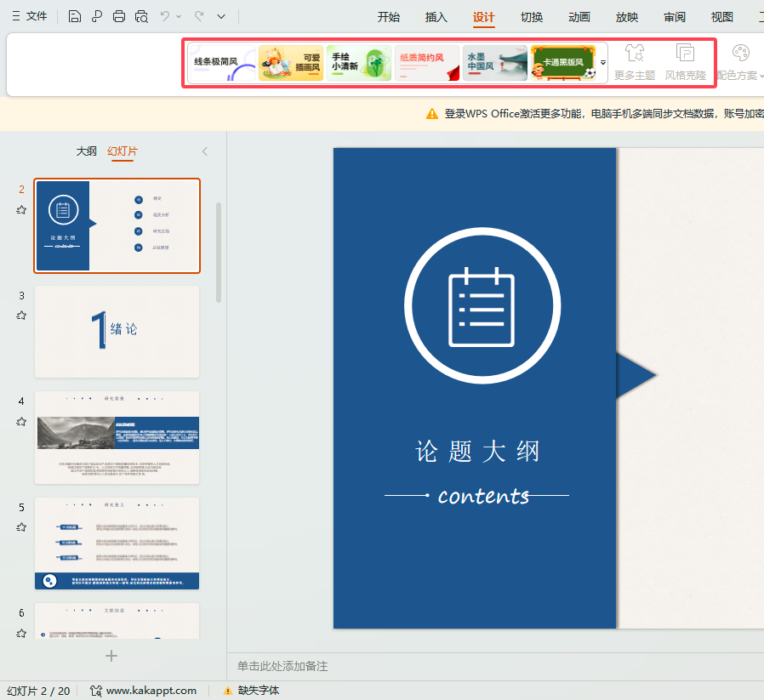Star slide 3 as a favorite
This screenshot has height=700, width=764.
(x=20, y=315)
